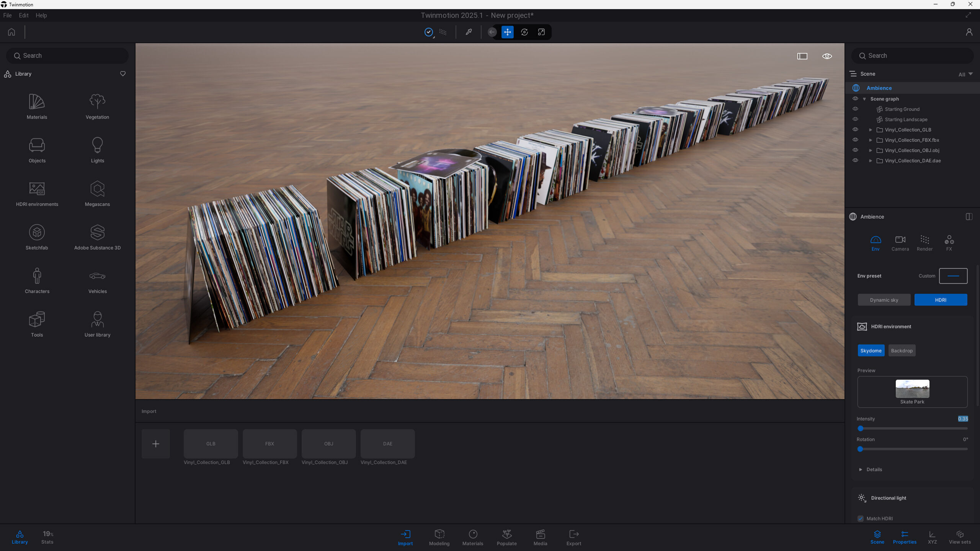980x551 pixels.
Task: Expand the HDRI Details section
Action: [x=860, y=469]
